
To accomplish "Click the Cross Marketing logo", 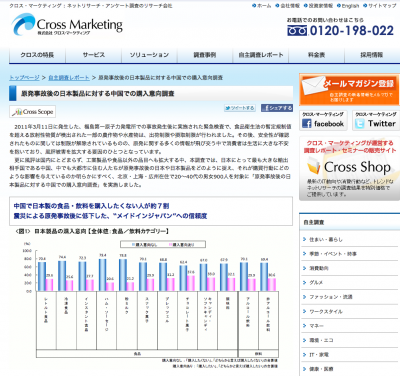I will point(67,24).
